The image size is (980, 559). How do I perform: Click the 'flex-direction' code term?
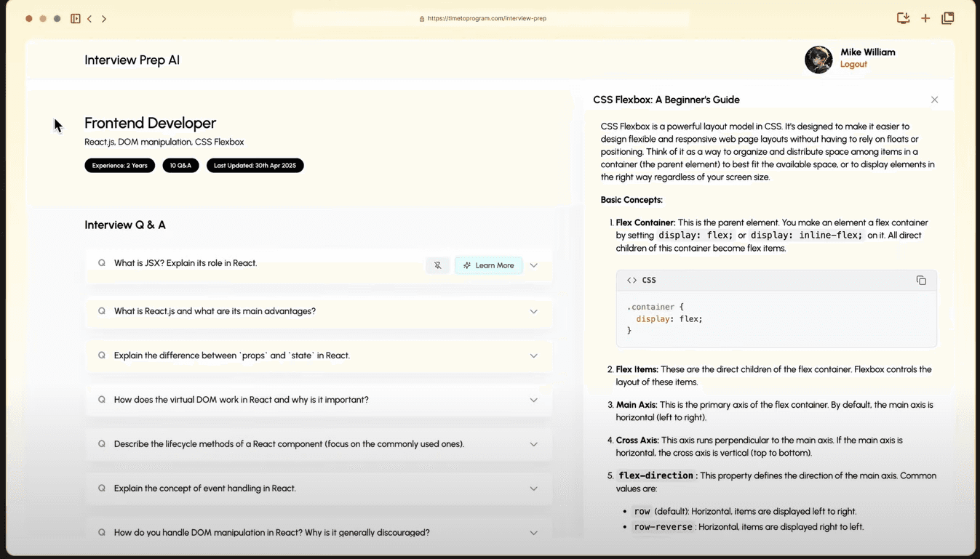[656, 475]
